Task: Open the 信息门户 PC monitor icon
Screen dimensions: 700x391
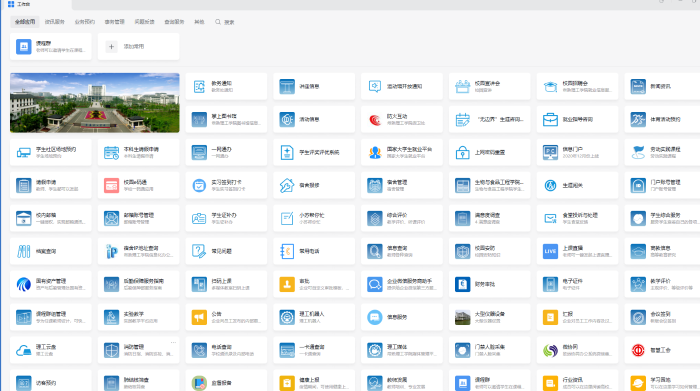Action: 550,153
